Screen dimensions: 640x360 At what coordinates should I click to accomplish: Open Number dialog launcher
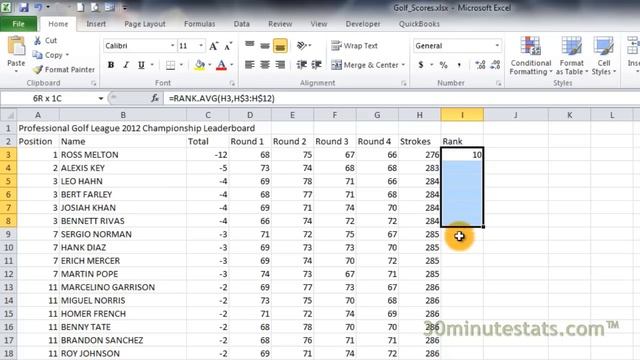[498, 83]
